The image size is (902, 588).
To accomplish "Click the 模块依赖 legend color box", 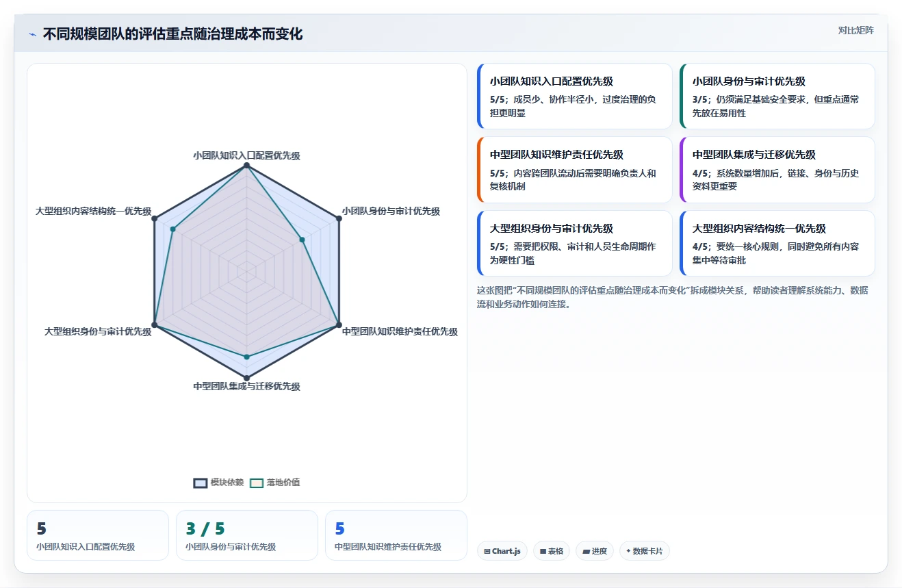I will point(200,483).
